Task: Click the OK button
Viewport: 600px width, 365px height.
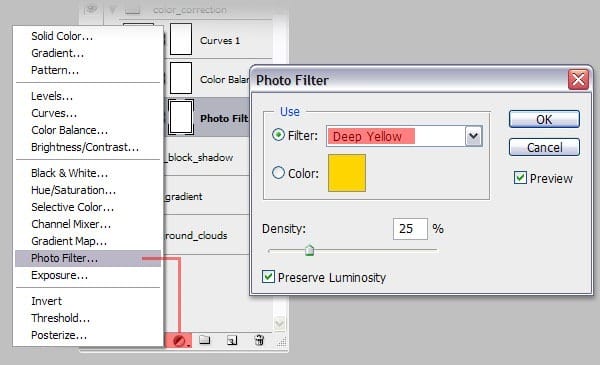Action: pos(544,119)
